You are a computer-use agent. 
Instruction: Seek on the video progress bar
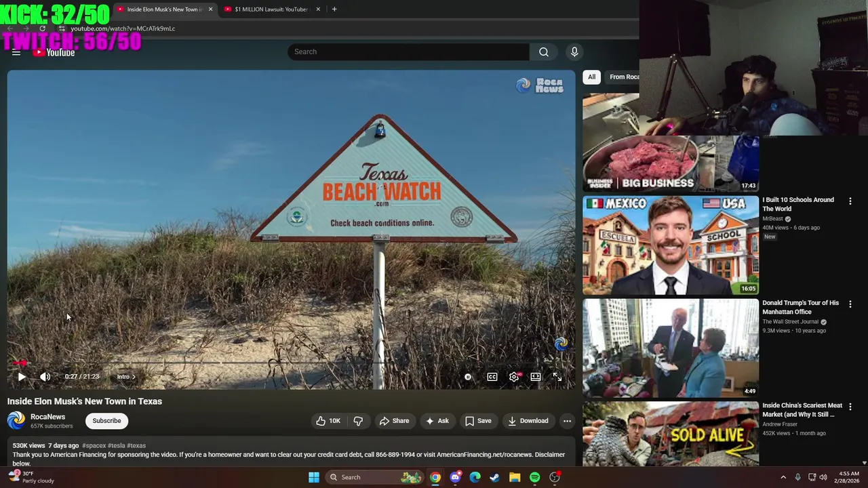coord(291,363)
